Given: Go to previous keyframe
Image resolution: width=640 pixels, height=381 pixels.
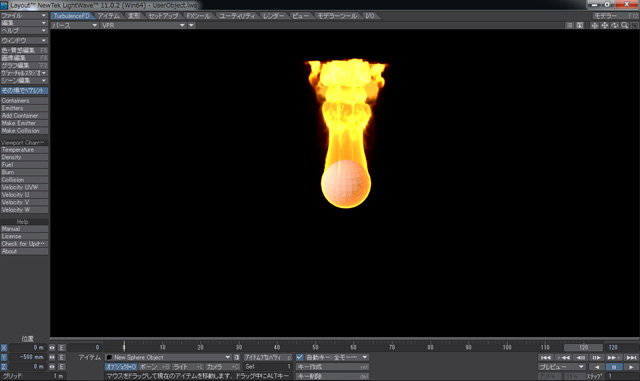Looking at the screenshot, I should 563,357.
